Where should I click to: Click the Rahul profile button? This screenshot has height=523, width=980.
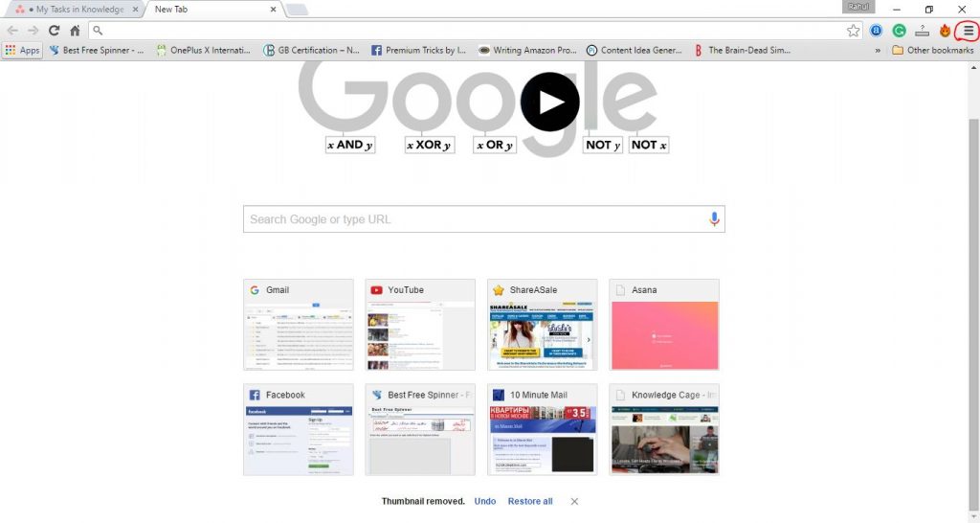pos(858,7)
